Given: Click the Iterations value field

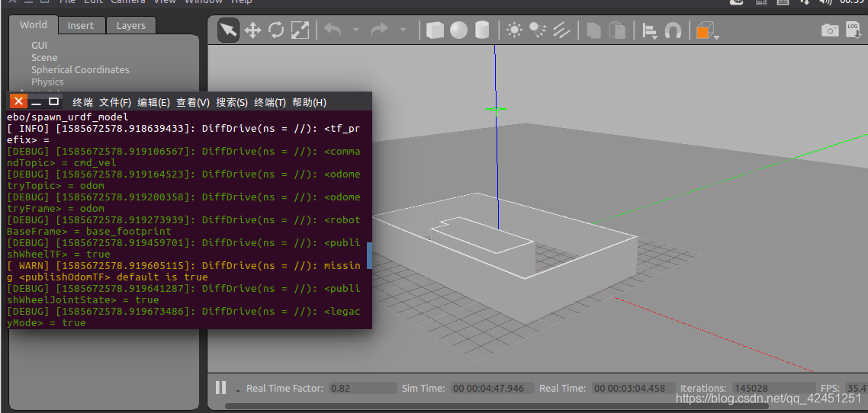Looking at the screenshot, I should coord(773,388).
